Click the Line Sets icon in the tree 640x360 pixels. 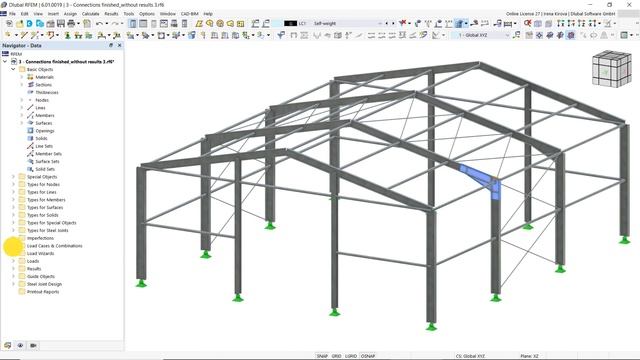click(30, 146)
